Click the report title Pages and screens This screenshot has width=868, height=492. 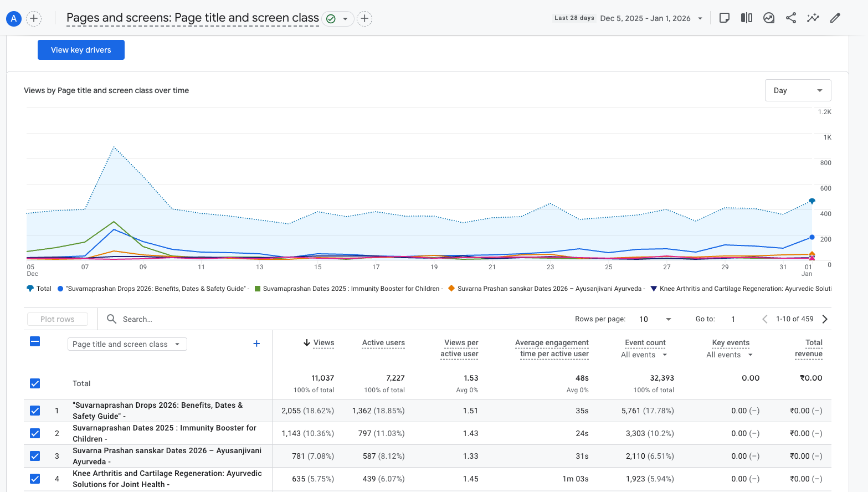[193, 18]
